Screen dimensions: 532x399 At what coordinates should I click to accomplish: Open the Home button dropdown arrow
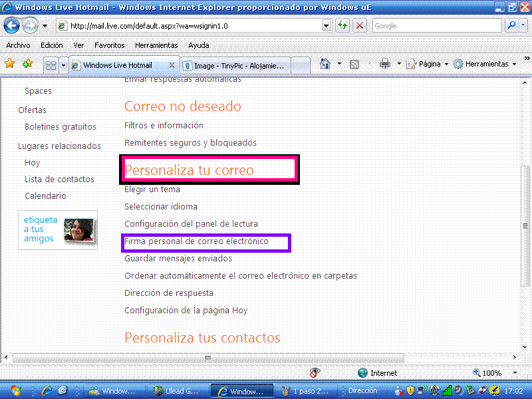point(339,63)
